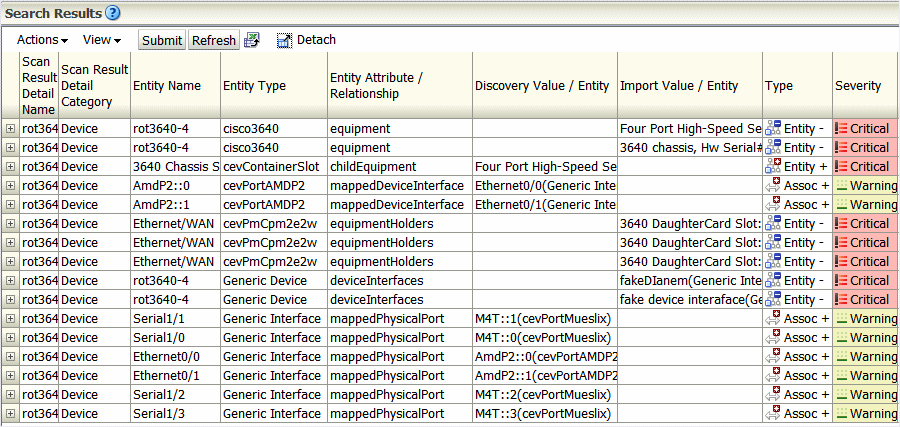Select the 'cevContainerSlot' cell

click(x=274, y=166)
